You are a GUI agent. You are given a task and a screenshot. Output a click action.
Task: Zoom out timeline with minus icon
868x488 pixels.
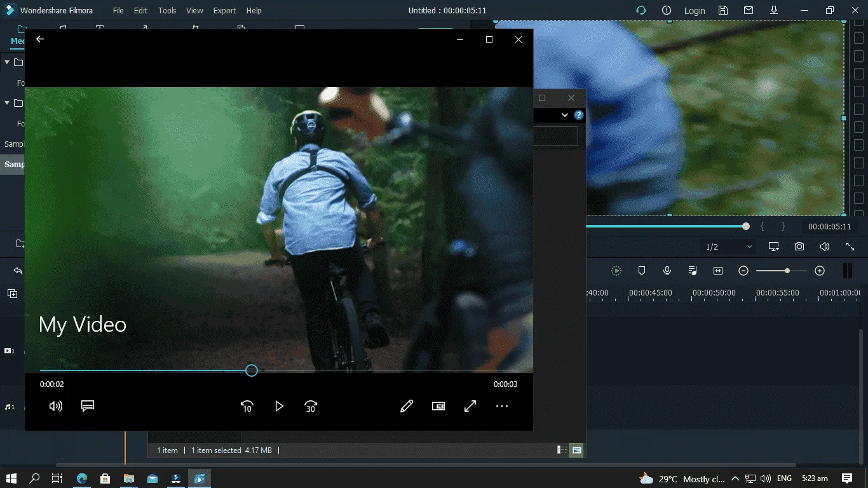pyautogui.click(x=743, y=271)
